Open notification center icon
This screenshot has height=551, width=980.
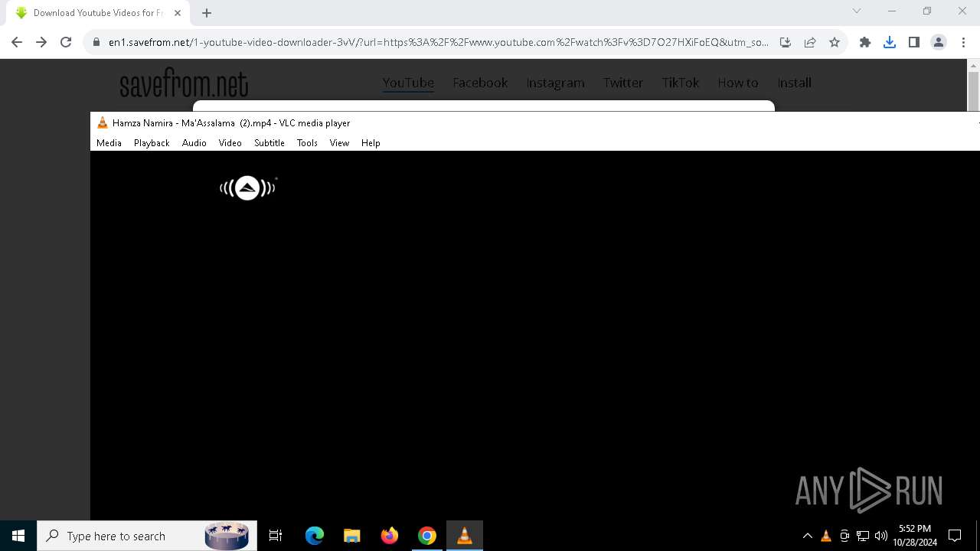pos(955,536)
